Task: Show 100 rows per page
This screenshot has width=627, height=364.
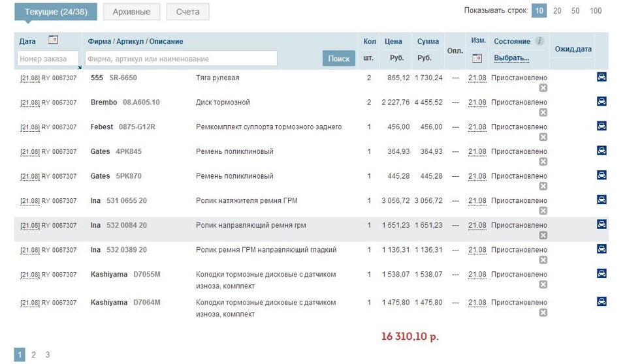Action: [596, 10]
